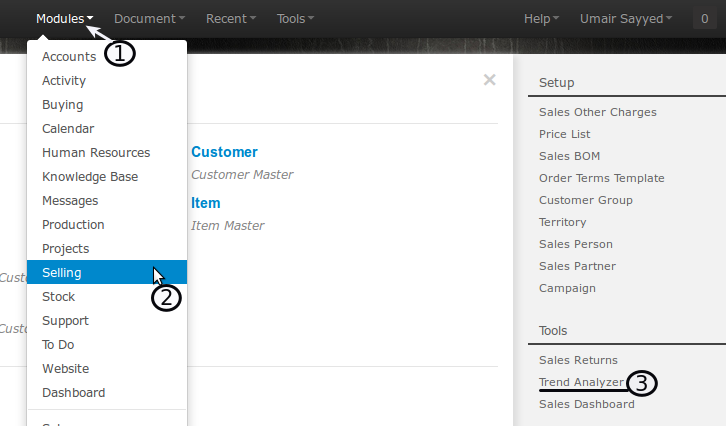Expand the Document dropdown
The width and height of the screenshot is (726, 426).
[x=149, y=18]
